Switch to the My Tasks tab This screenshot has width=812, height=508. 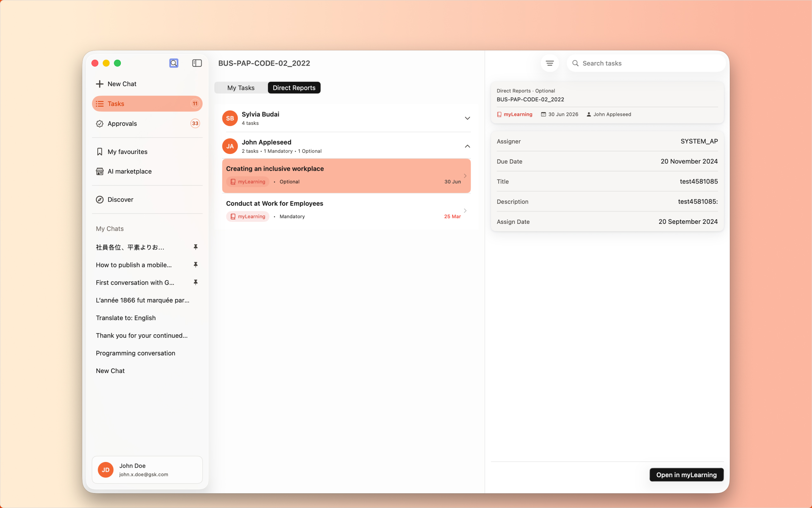[241, 88]
